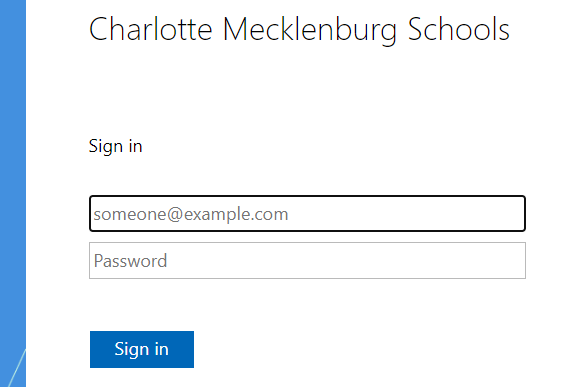Click the blank space below the organization title

click(x=299, y=90)
